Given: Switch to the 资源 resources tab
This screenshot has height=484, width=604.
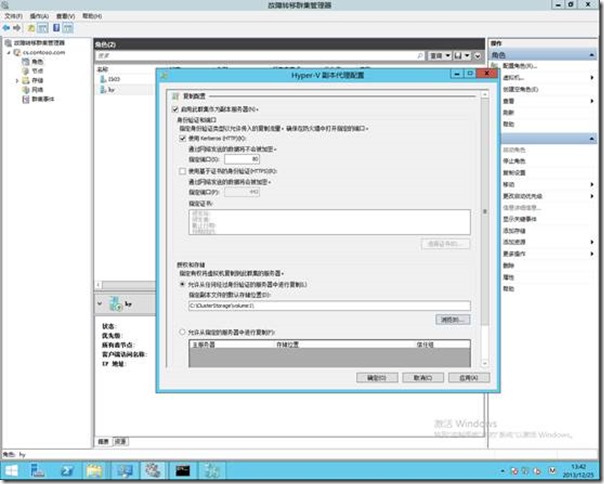Looking at the screenshot, I should tap(120, 442).
